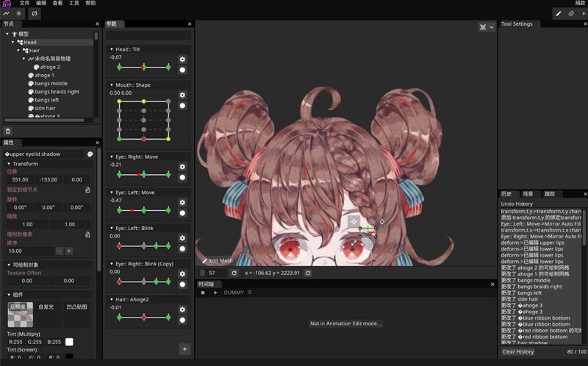588x366 pixels.
Task: Collapse the Transform section
Action: 8,164
